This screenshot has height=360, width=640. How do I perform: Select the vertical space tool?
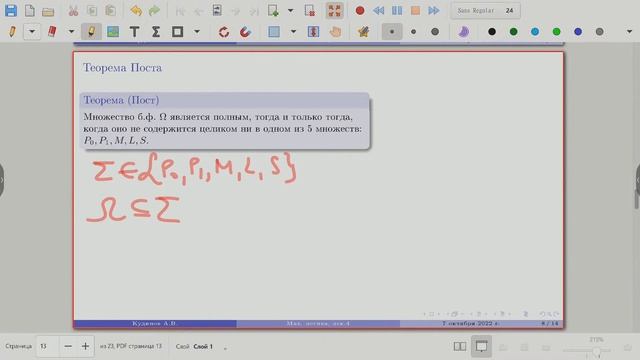tap(313, 32)
